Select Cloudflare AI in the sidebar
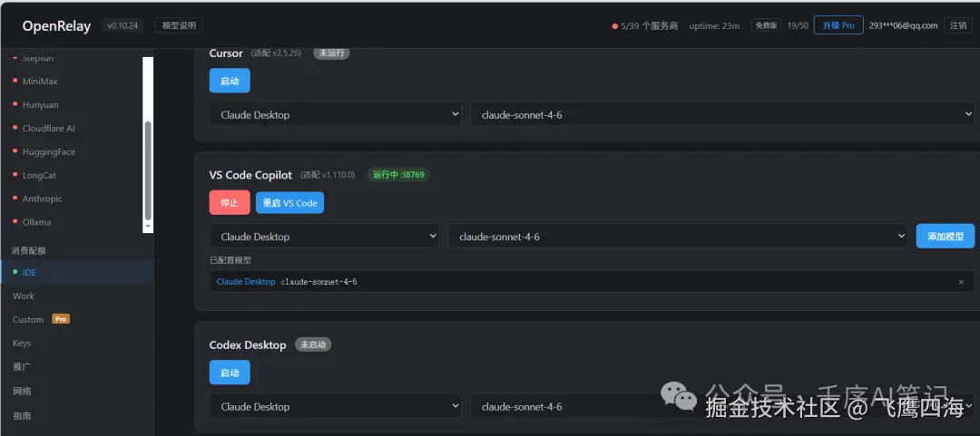The image size is (980, 436). (x=48, y=128)
